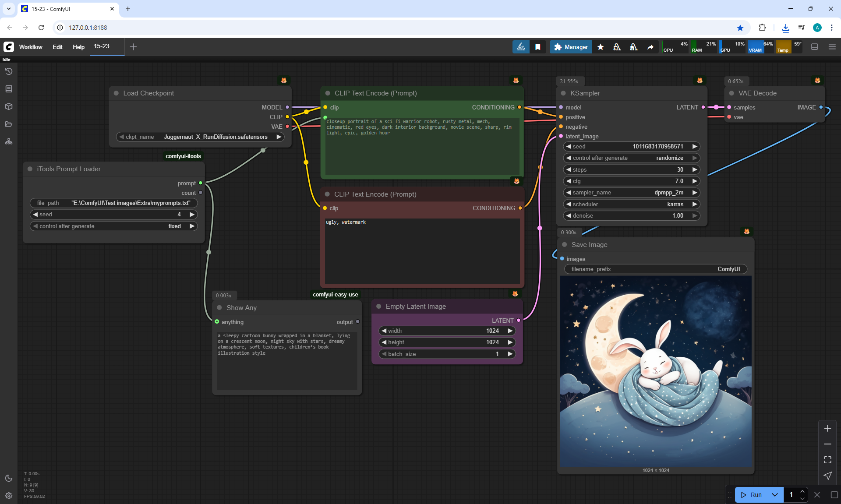Collapse the Load Checkpoint node via its dot
Screen dimensions: 841x504
pos(117,93)
